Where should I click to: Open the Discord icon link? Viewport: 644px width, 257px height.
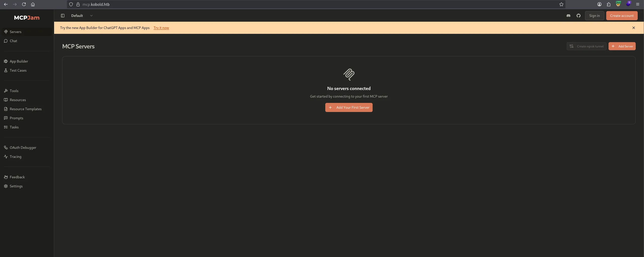(568, 16)
